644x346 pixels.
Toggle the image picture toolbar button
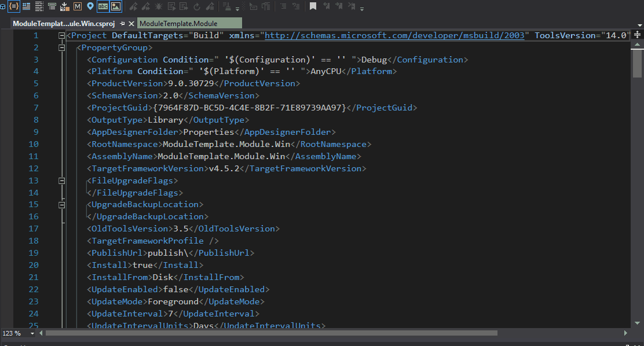coord(116,6)
